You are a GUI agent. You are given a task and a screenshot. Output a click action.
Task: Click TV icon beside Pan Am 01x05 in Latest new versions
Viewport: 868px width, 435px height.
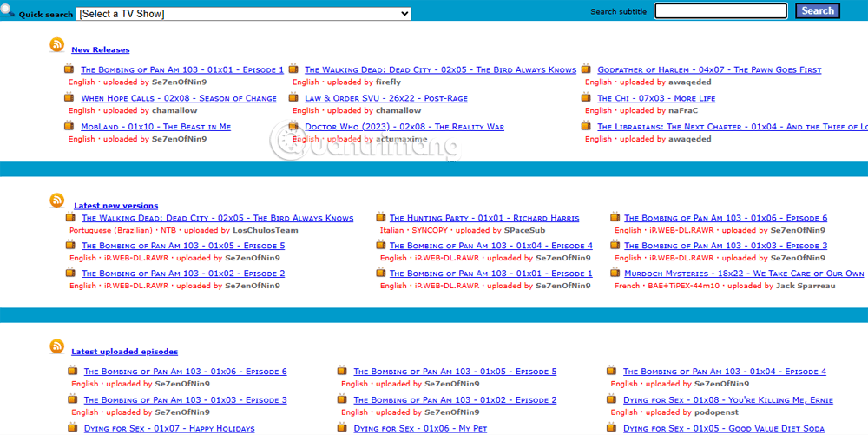pos(70,245)
